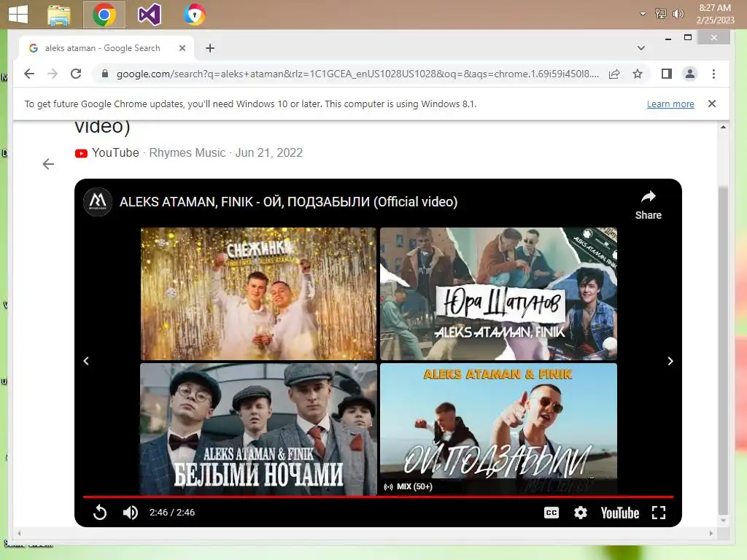Replay the video
This screenshot has width=747, height=560.
tap(100, 513)
